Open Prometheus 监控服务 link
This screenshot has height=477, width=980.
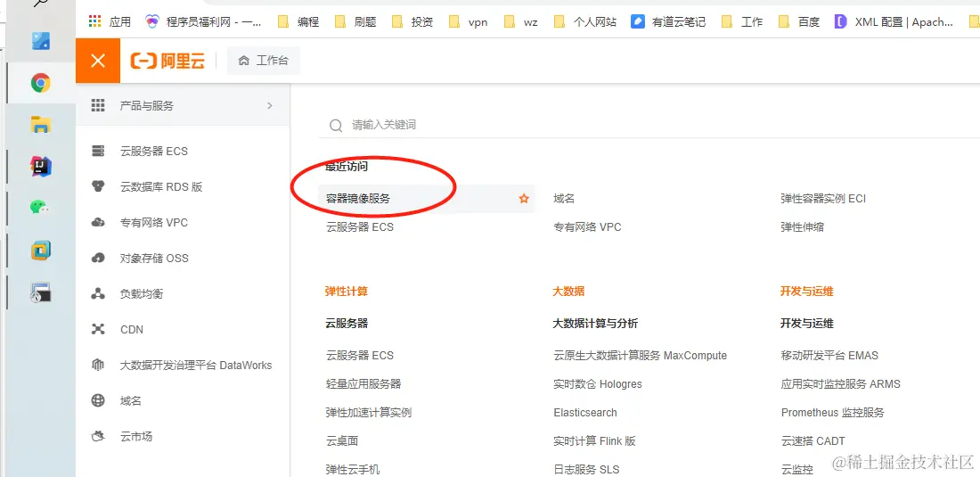832,413
